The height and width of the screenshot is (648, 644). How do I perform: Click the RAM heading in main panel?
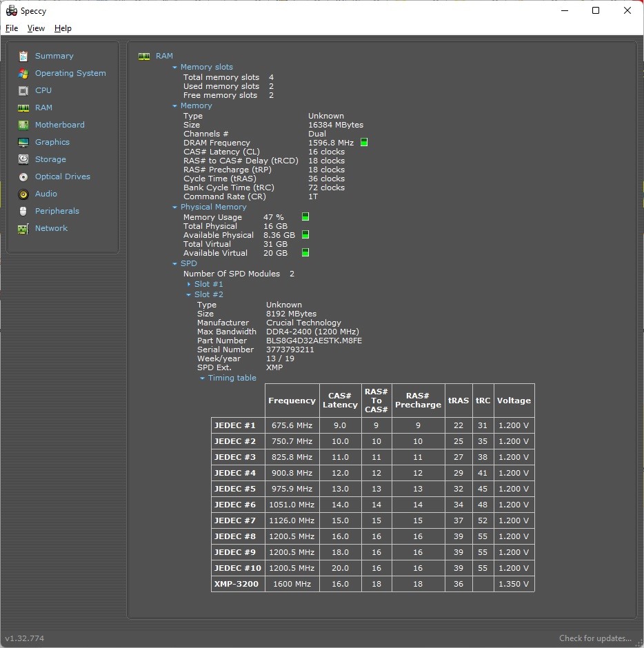pos(164,56)
